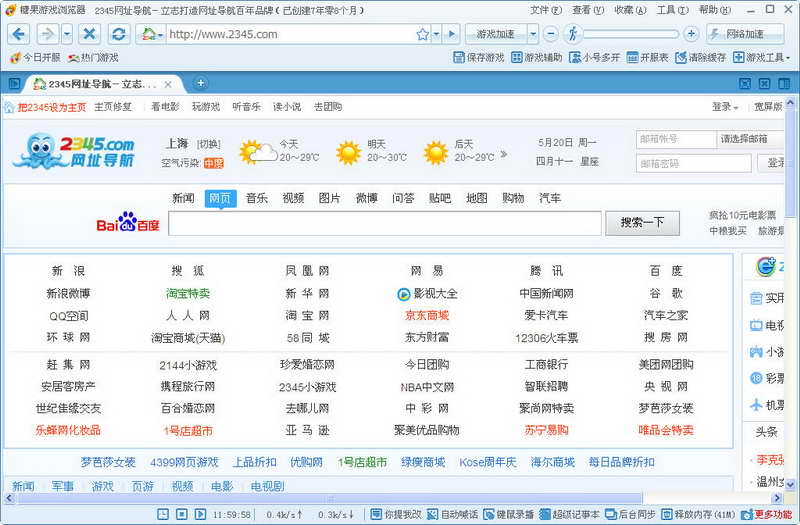Viewport: 800px width, 525px height.
Task: Open 更多功能 more features
Action: [767, 514]
